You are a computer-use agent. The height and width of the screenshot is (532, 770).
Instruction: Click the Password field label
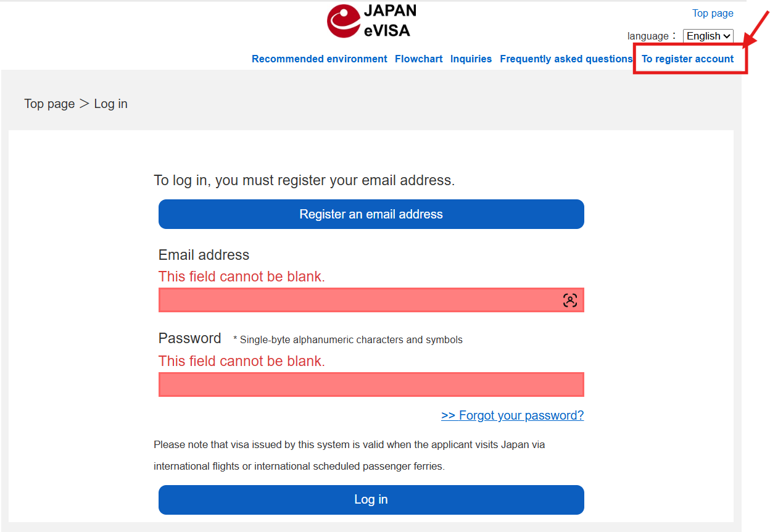(189, 338)
